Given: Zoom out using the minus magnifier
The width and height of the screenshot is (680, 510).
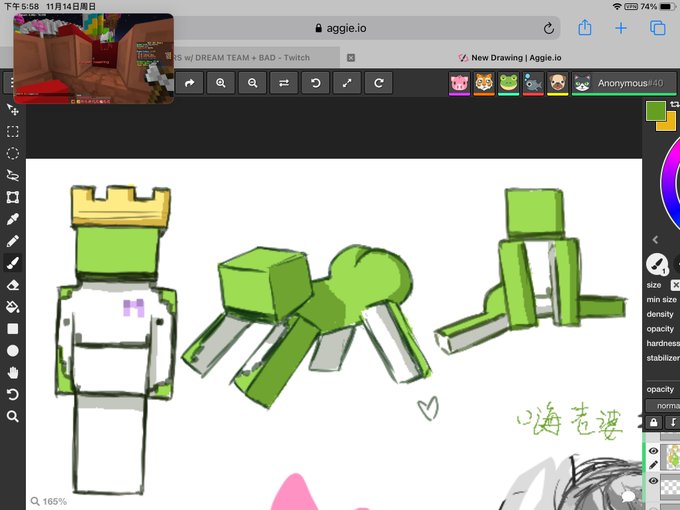Looking at the screenshot, I should click(x=252, y=83).
